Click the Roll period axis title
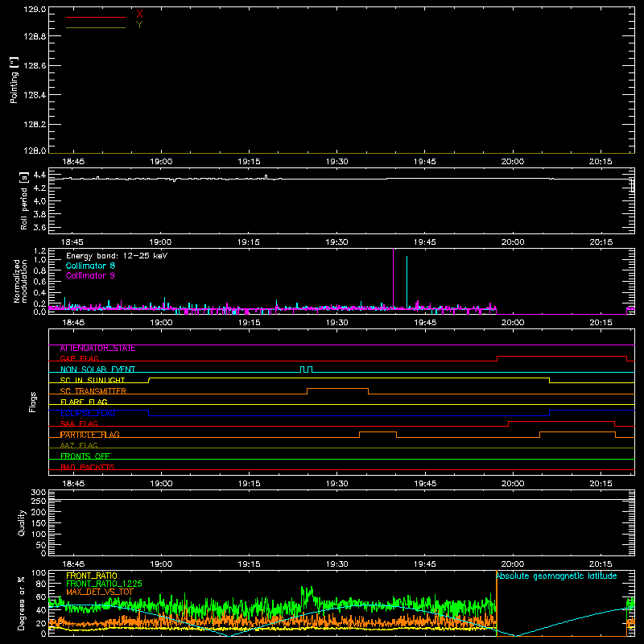This screenshot has height=644, width=644. [24, 201]
